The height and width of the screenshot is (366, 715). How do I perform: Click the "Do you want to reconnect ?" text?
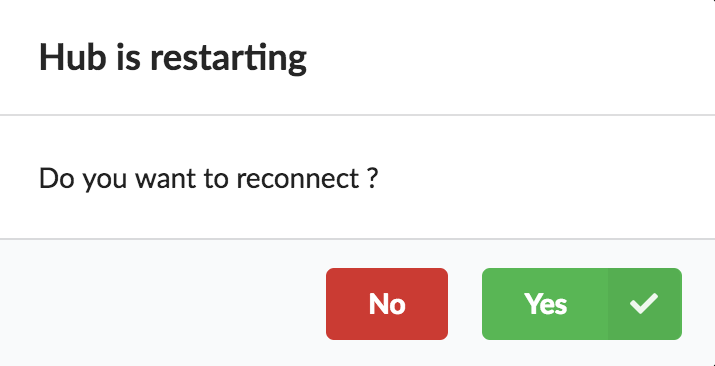pos(209,179)
